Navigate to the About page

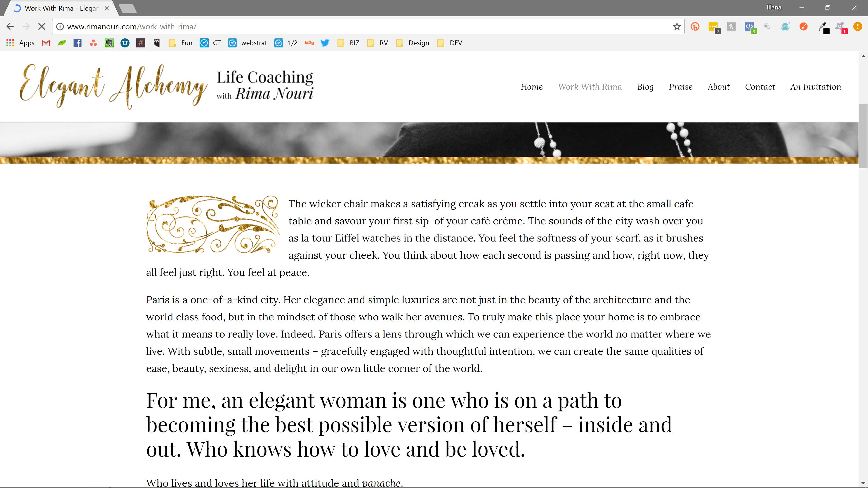pos(718,87)
